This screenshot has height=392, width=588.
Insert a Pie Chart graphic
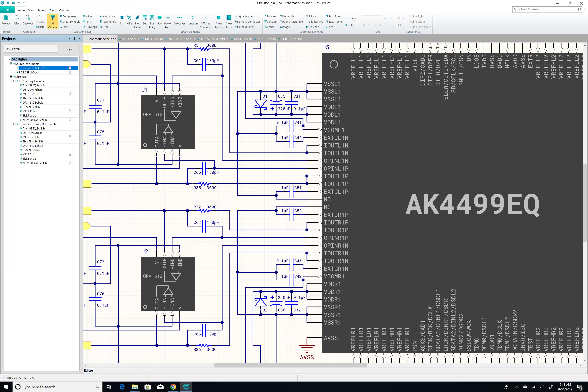point(312,27)
